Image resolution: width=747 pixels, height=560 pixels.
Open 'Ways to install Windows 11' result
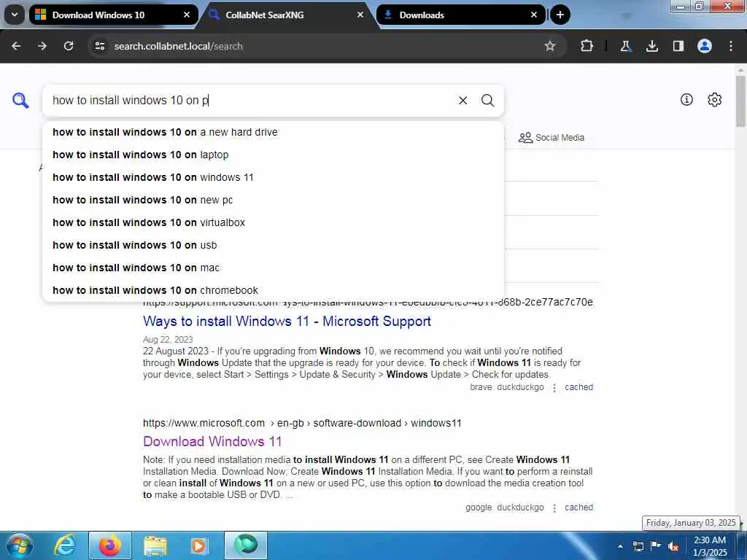click(x=287, y=322)
